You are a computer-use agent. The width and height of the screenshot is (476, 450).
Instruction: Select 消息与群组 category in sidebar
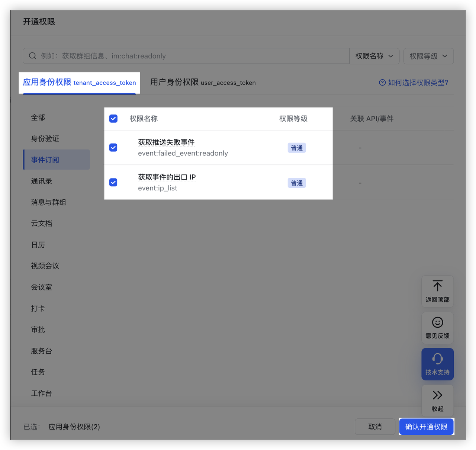[48, 202]
